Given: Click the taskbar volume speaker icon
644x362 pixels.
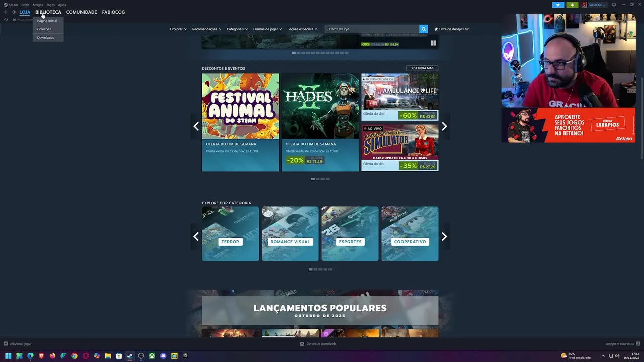Looking at the screenshot, I should (617, 356).
